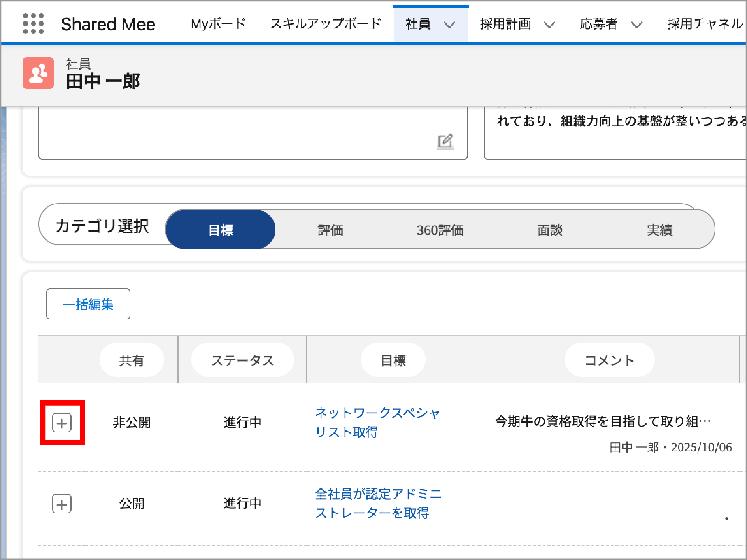Switch category to 実績
The height and width of the screenshot is (560, 747).
click(659, 230)
